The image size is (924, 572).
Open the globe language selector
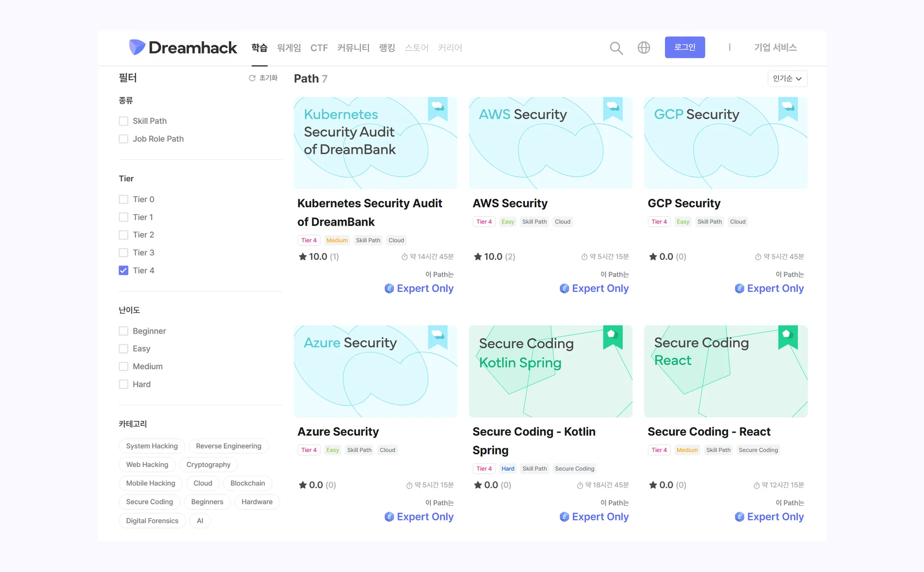[x=643, y=48]
